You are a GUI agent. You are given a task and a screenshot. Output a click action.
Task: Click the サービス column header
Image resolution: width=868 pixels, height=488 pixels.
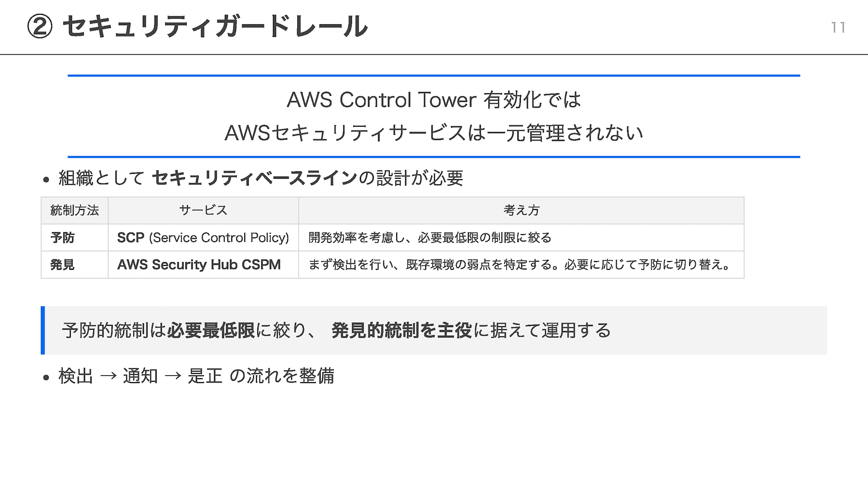click(203, 210)
